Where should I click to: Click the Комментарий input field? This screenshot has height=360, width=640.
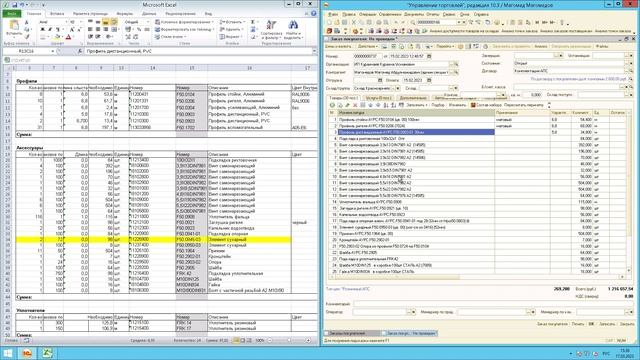[x=493, y=304]
